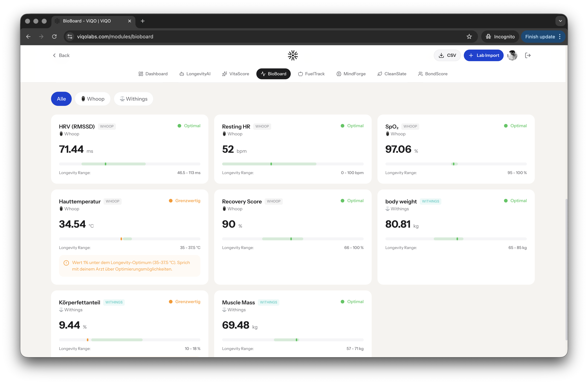Click the ViQO sunburst logo
588x384 pixels.
(293, 55)
